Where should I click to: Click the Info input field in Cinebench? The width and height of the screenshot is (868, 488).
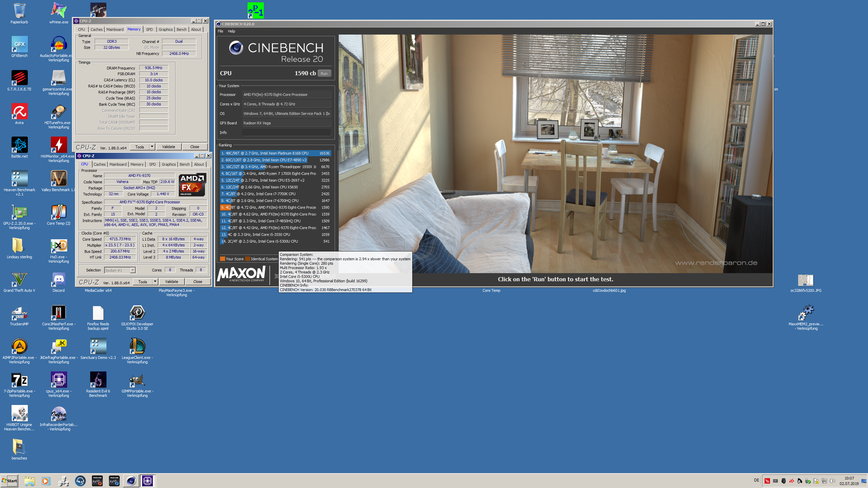click(x=287, y=133)
